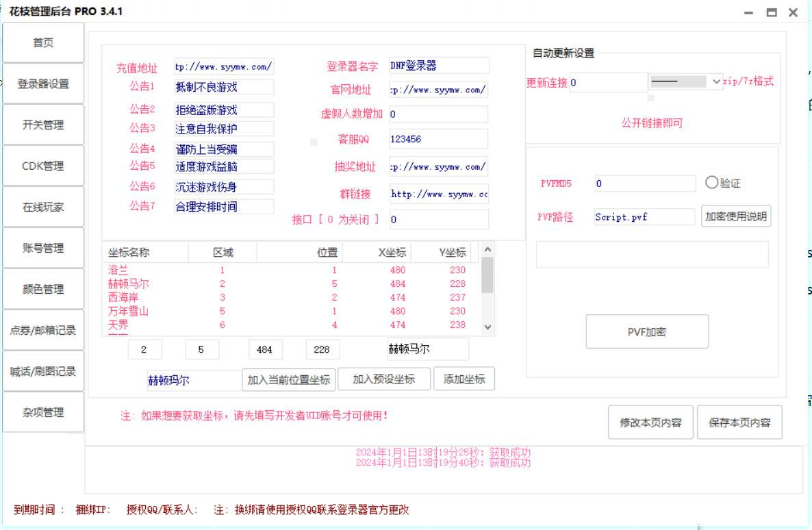This screenshot has width=812, height=530.
Task: Open the 在线玩家 sidebar tab
Action: [43, 207]
